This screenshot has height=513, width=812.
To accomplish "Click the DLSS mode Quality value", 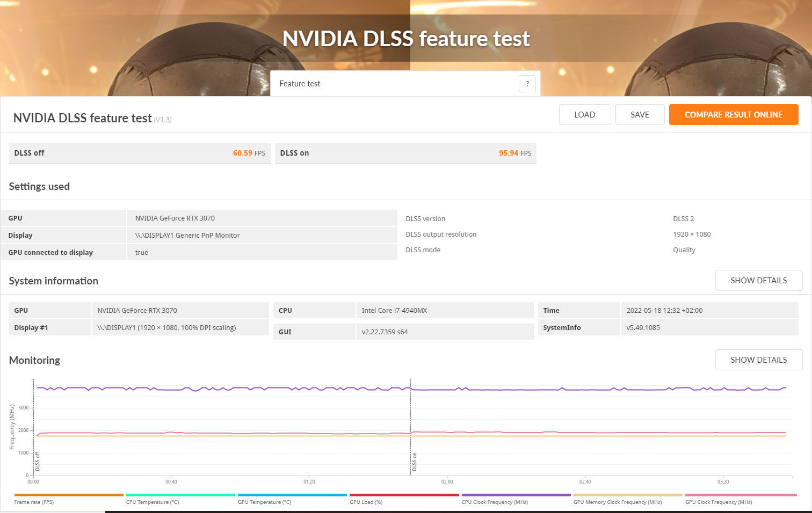I will [x=684, y=250].
